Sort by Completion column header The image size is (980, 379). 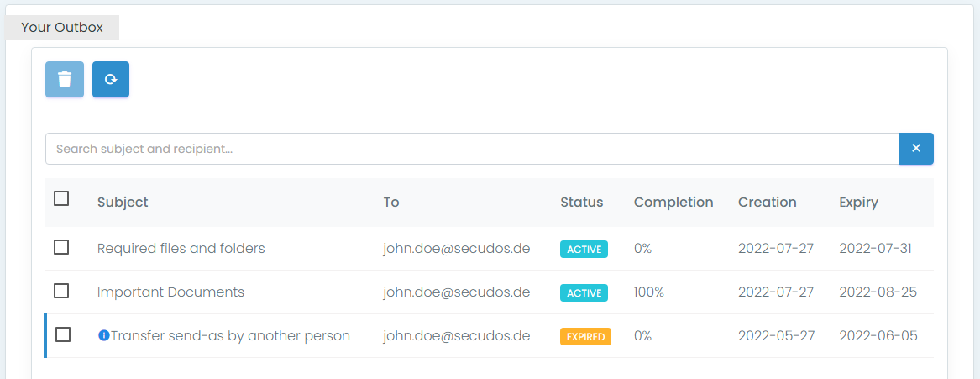[673, 202]
